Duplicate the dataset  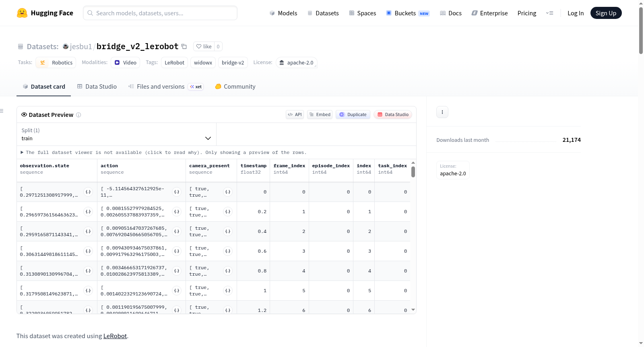pyautogui.click(x=353, y=114)
